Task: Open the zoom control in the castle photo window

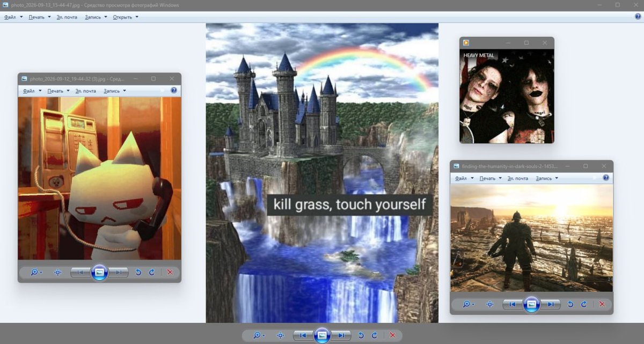Action: [259, 335]
